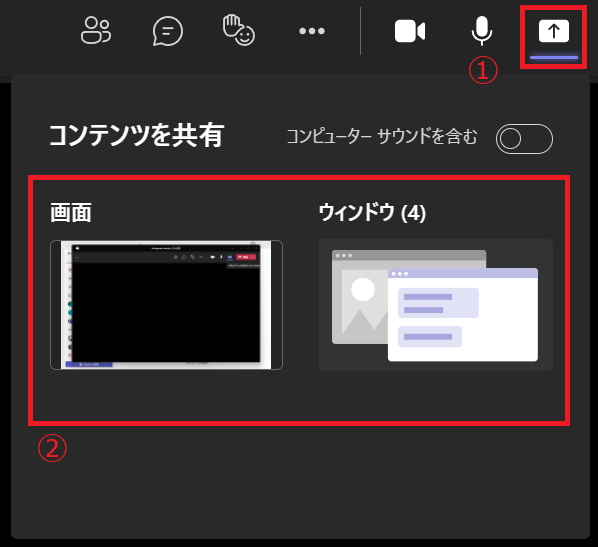
Task: Click the share content upward arrow icon
Action: [554, 31]
